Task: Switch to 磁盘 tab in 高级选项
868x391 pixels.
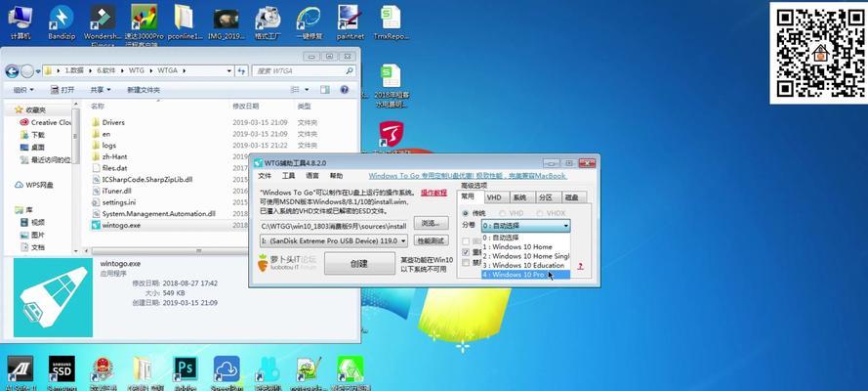Action: [571, 197]
